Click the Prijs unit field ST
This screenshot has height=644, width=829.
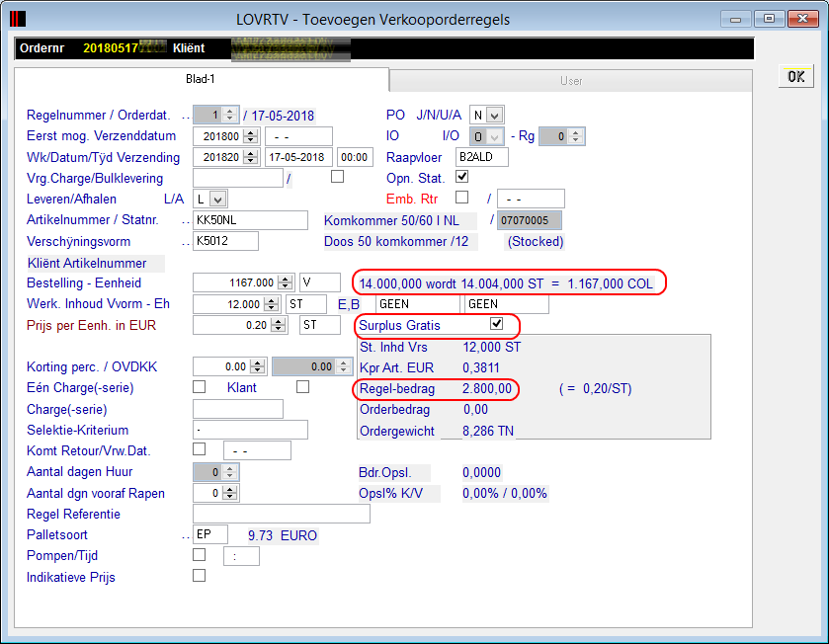coord(320,325)
